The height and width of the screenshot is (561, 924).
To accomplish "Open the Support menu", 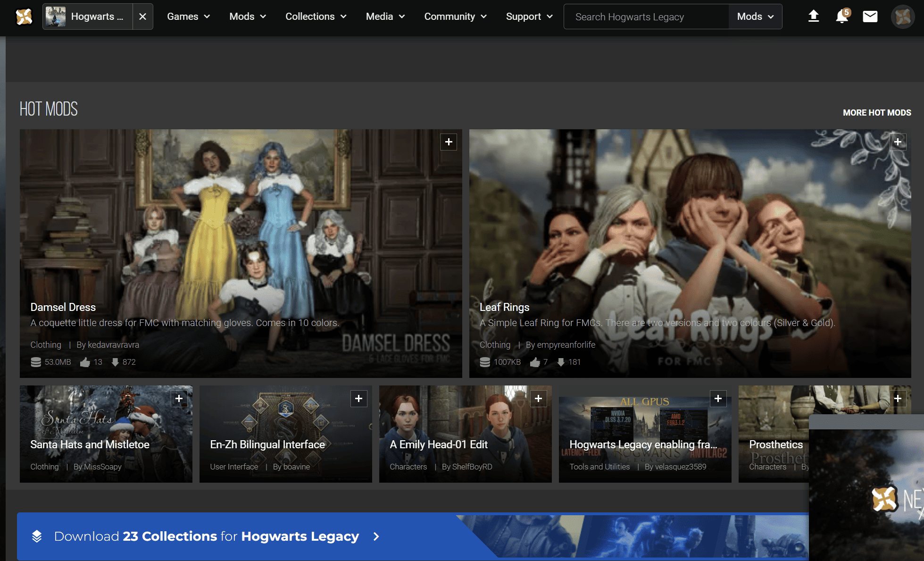I will tap(529, 17).
